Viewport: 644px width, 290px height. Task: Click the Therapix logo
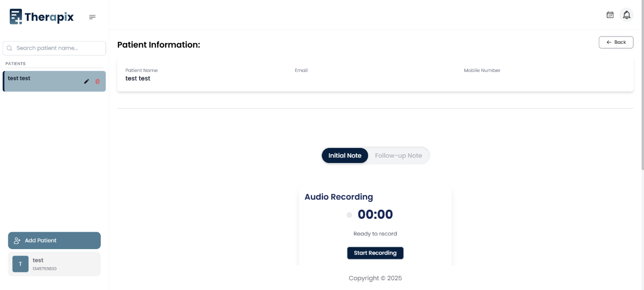pos(42,17)
